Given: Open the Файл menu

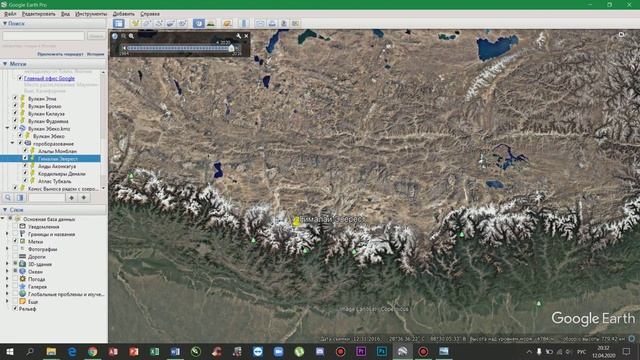Looking at the screenshot, I should (10, 13).
